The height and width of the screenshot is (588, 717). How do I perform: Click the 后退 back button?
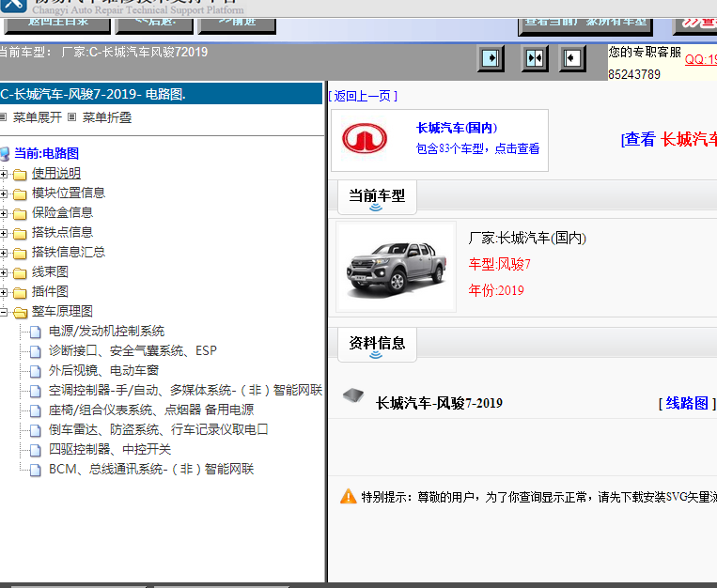pyautogui.click(x=154, y=25)
